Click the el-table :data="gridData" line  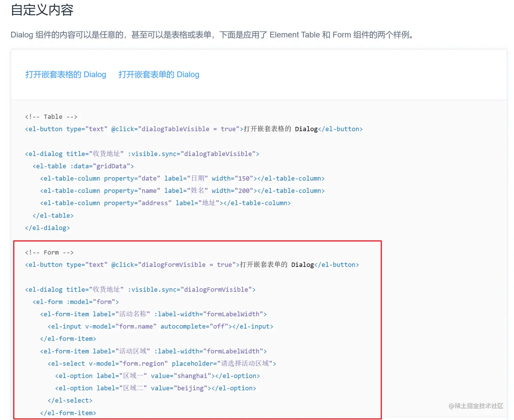point(83,166)
